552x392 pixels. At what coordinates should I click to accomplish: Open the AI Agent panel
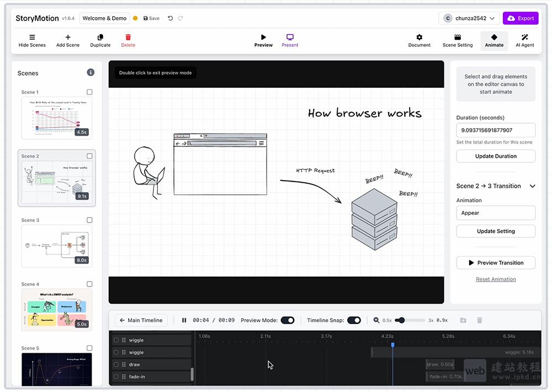click(x=524, y=40)
